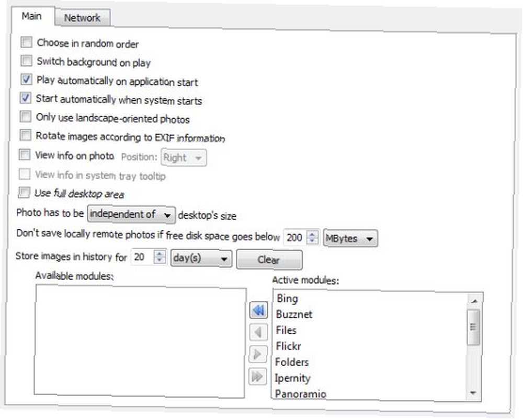The width and height of the screenshot is (523, 420).
Task: Click the free disk space input field
Action: 295,238
